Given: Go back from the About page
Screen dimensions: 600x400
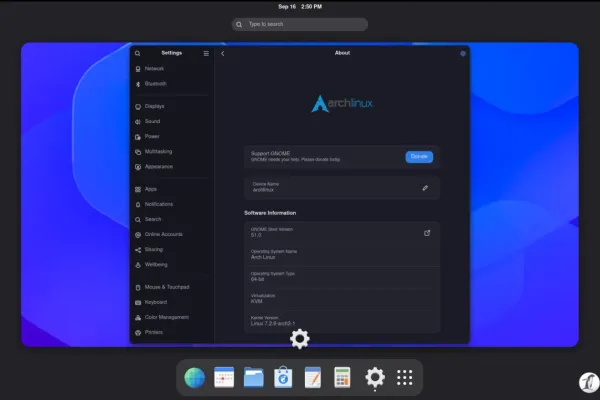Looking at the screenshot, I should point(223,54).
